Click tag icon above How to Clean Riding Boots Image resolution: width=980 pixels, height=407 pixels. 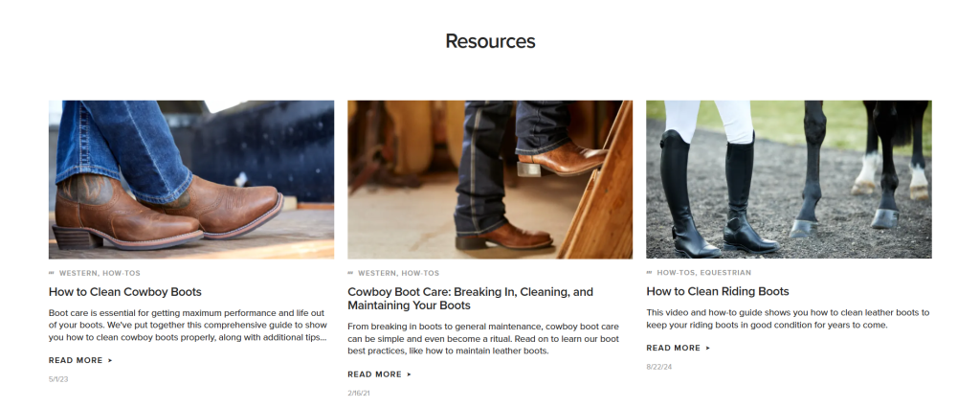(649, 273)
